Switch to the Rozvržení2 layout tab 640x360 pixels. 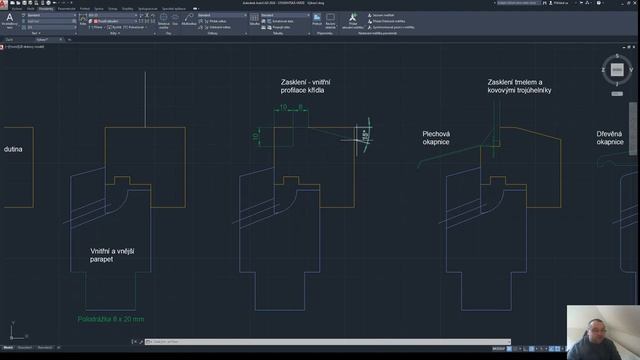click(44, 348)
